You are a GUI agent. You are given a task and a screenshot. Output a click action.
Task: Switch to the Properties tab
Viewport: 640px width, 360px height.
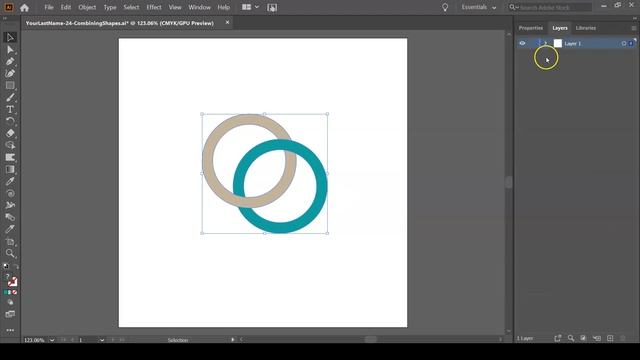click(531, 28)
